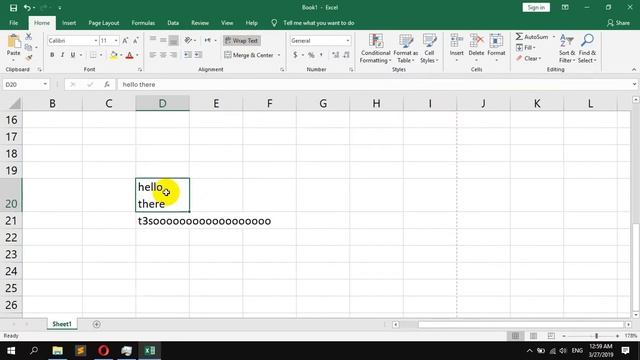Click the decrease decimal icon
The height and width of the screenshot is (360, 640).
click(346, 55)
